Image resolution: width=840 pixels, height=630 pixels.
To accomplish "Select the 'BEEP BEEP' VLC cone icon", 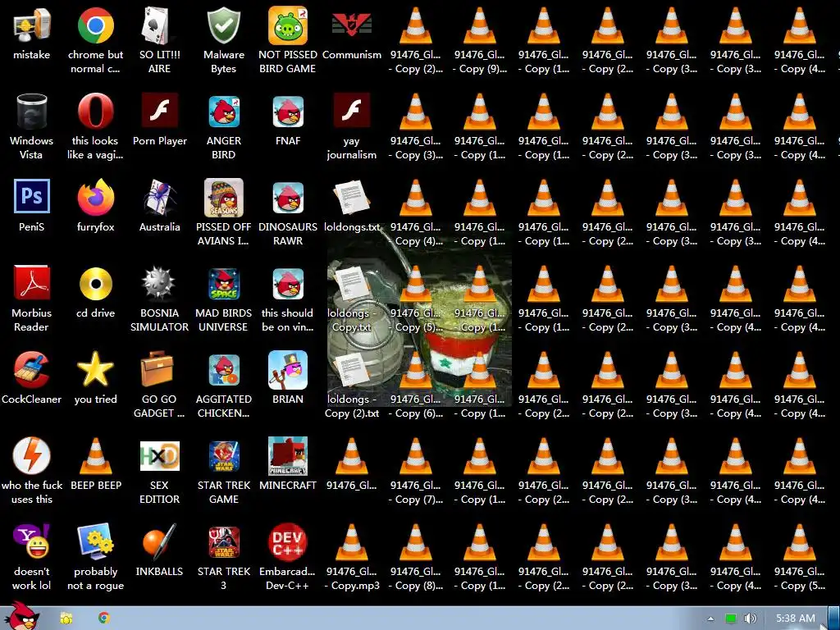I will [x=95, y=456].
